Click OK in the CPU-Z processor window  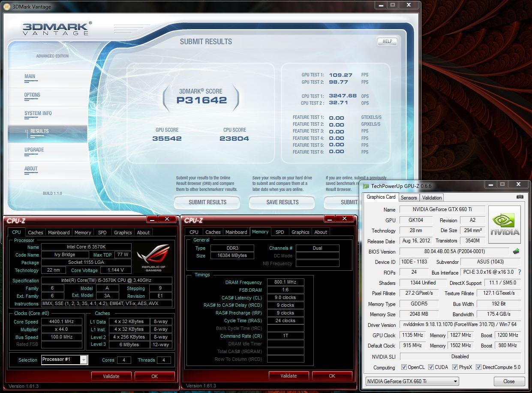click(154, 376)
